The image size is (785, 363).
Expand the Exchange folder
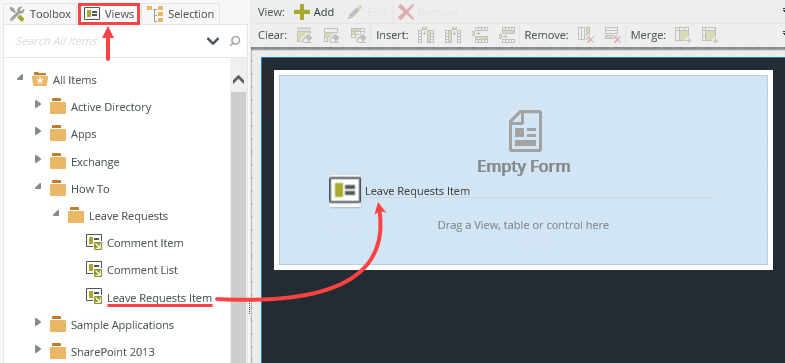(38, 159)
